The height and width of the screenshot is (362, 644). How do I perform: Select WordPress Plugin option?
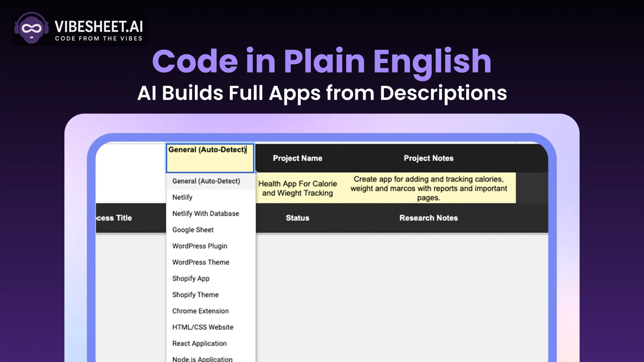coord(200,246)
